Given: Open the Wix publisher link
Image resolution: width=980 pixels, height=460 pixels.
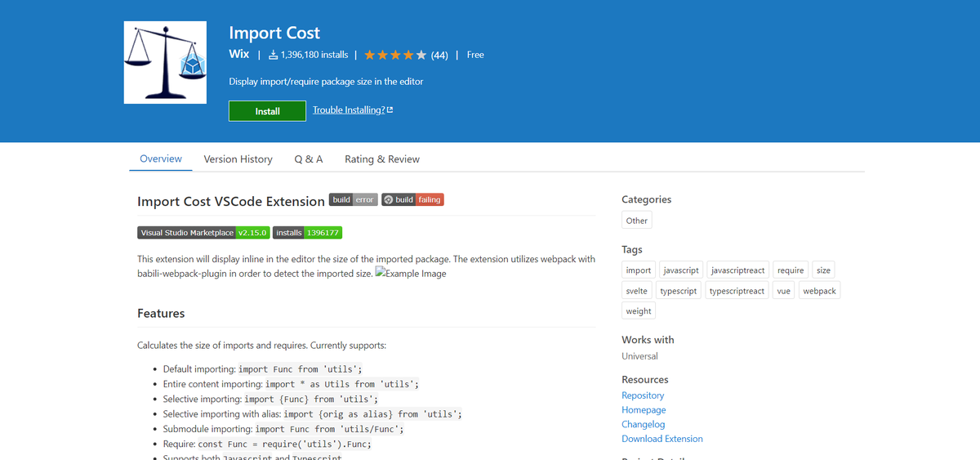Looking at the screenshot, I should point(239,54).
